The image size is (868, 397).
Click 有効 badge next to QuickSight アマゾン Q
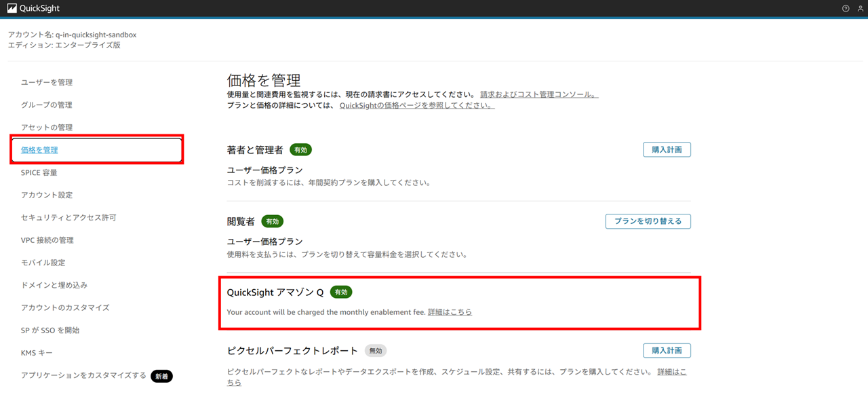(341, 292)
